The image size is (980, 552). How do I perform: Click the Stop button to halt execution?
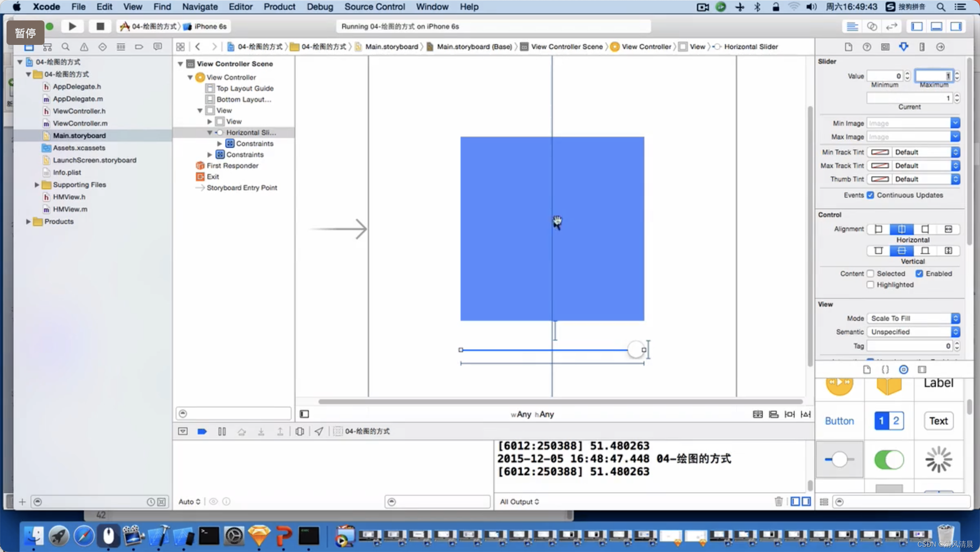100,26
